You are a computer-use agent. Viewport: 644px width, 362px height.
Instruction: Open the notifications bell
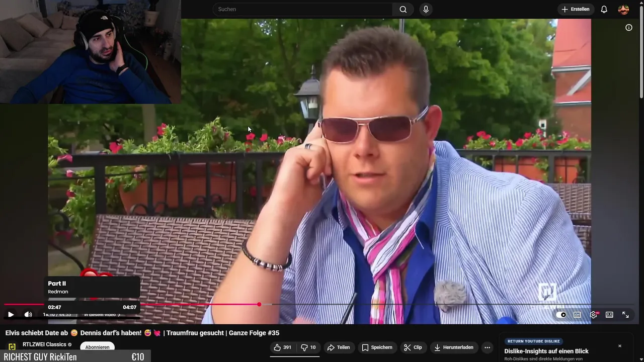click(604, 9)
